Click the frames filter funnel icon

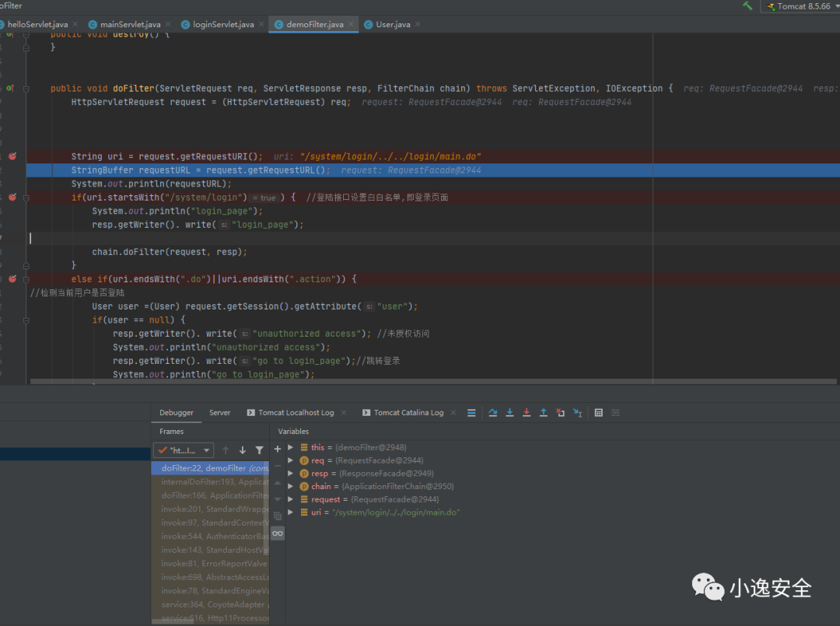[259, 450]
